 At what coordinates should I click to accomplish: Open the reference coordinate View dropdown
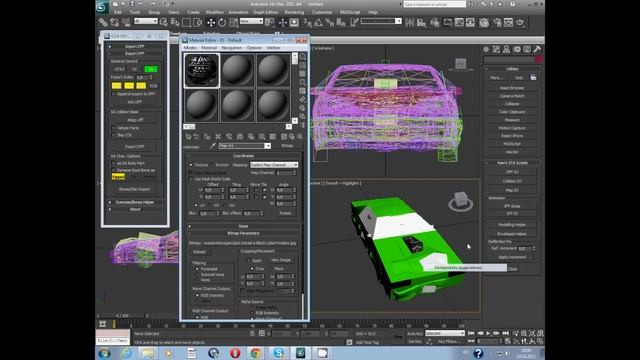[x=251, y=21]
